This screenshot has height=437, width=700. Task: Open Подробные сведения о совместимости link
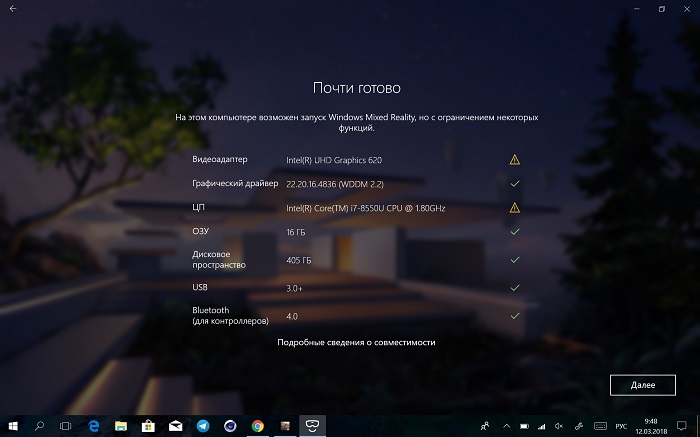(x=356, y=342)
